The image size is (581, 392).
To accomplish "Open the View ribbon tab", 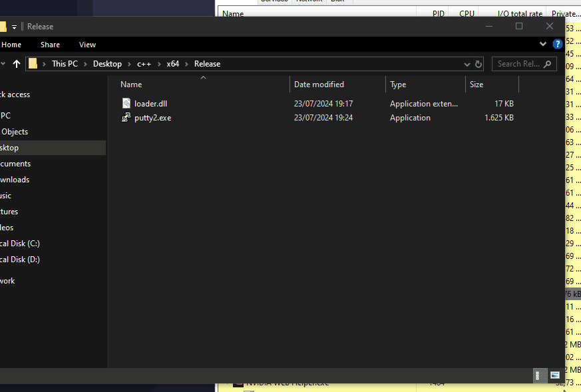I will [87, 45].
